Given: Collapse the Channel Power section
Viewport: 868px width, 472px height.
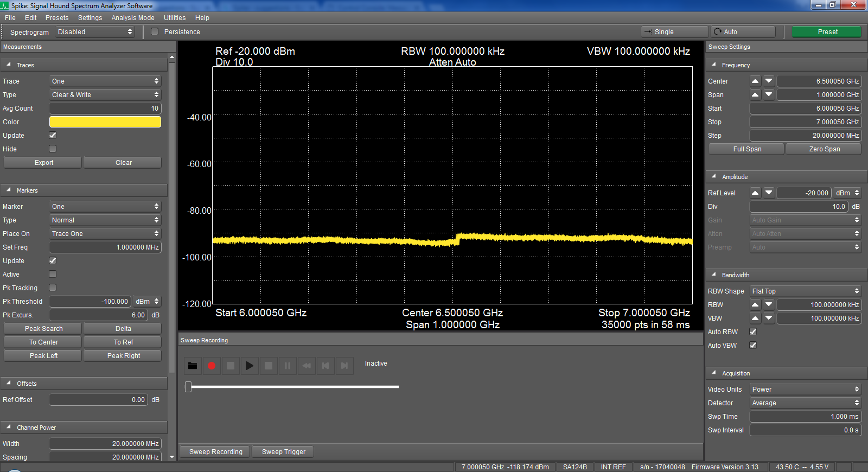Looking at the screenshot, I should [9, 427].
